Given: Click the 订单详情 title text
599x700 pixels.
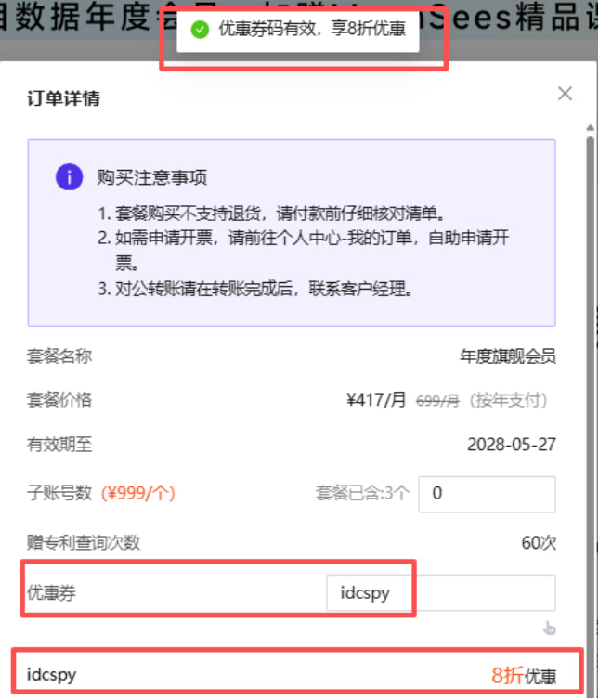Looking at the screenshot, I should tap(64, 98).
